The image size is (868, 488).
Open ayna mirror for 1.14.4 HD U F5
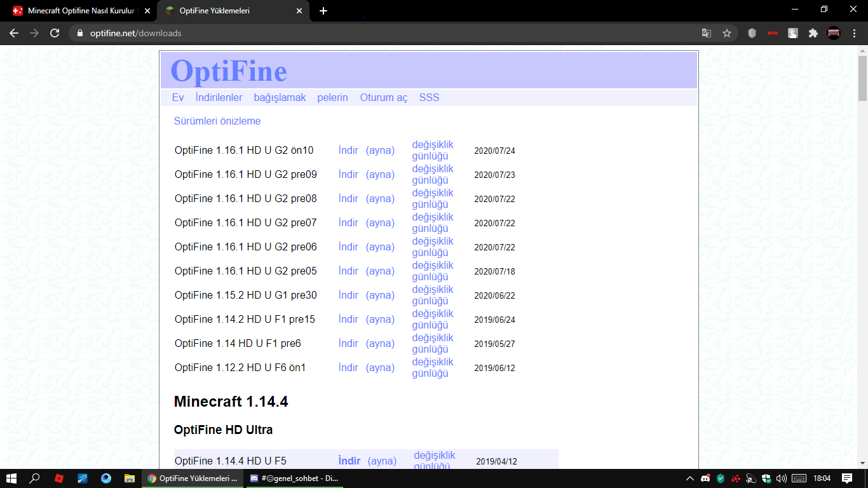pos(382,461)
